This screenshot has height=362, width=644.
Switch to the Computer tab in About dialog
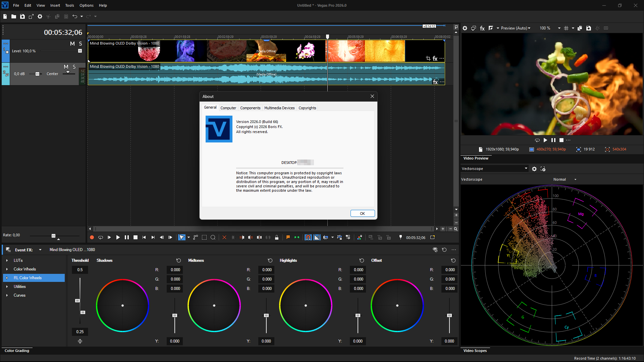coord(228,108)
